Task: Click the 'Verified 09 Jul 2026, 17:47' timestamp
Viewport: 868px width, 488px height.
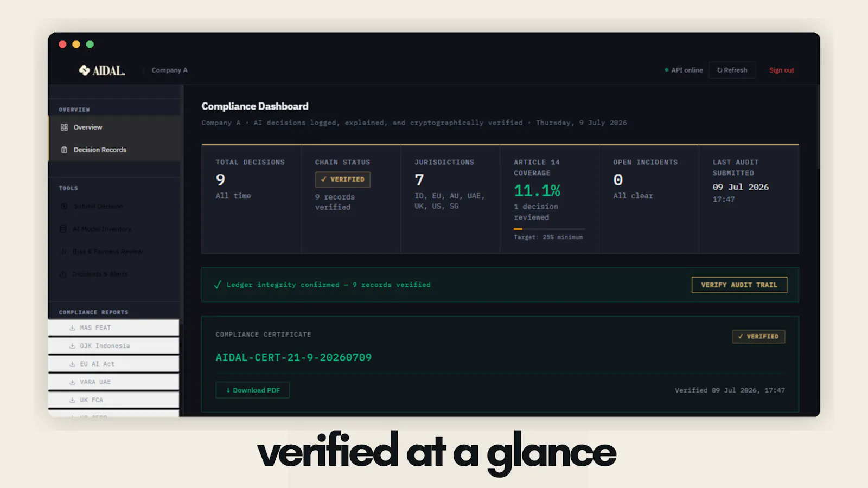Action: tap(730, 390)
